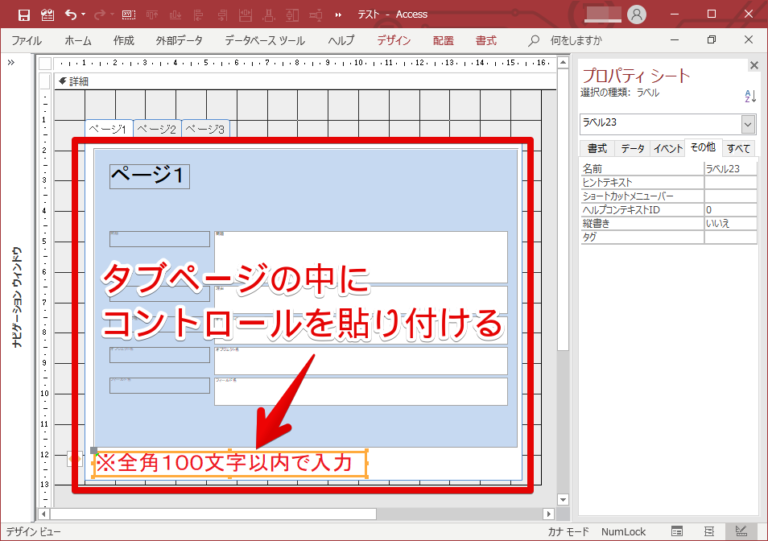Select the ページ2 tab of the tab control

tap(157, 129)
